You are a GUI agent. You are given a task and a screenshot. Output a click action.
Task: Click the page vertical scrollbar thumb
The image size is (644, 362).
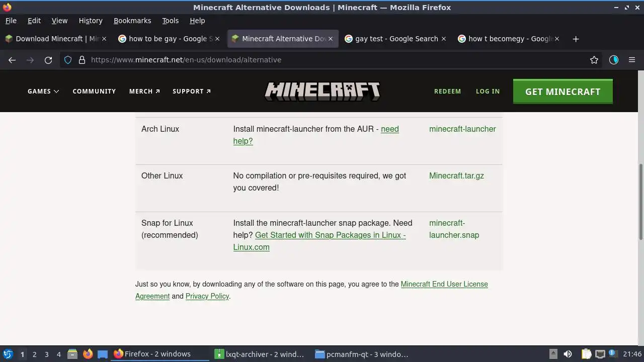click(x=641, y=201)
